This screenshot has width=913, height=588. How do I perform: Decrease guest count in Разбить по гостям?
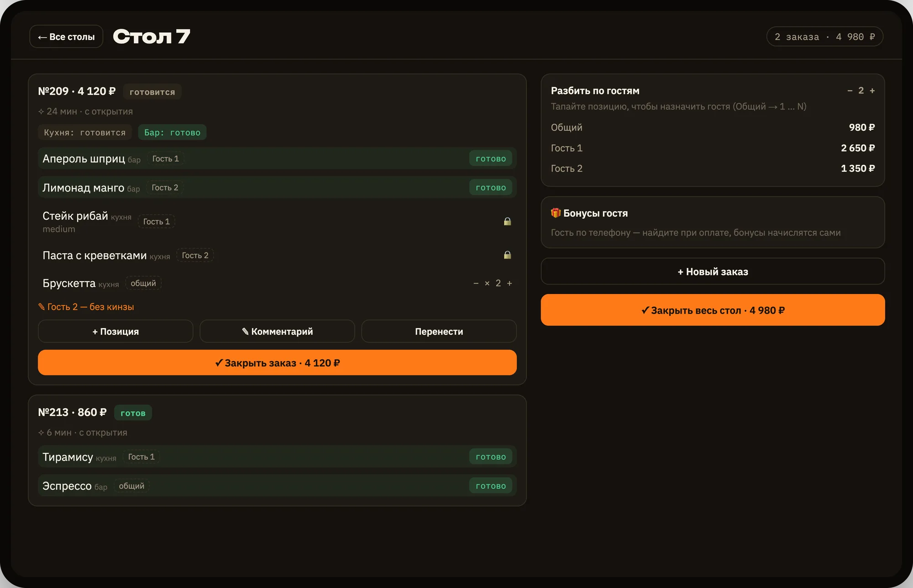(x=850, y=91)
